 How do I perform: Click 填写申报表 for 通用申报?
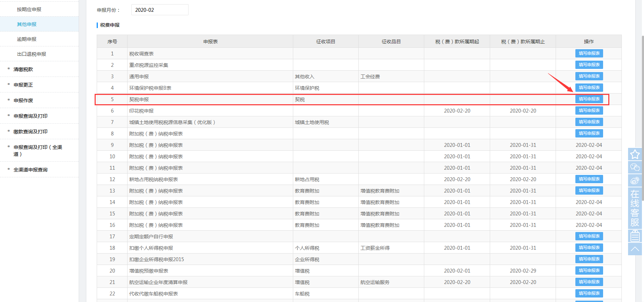pos(589,76)
